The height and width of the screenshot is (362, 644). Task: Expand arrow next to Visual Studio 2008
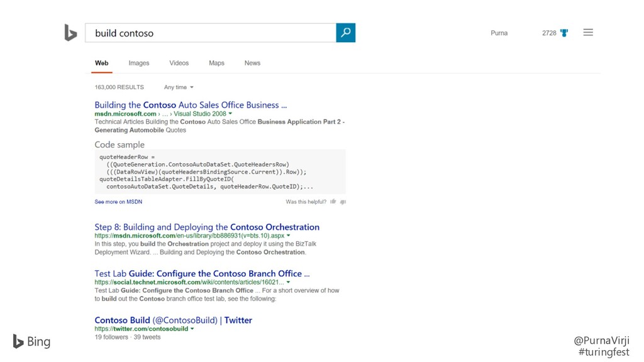(230, 113)
